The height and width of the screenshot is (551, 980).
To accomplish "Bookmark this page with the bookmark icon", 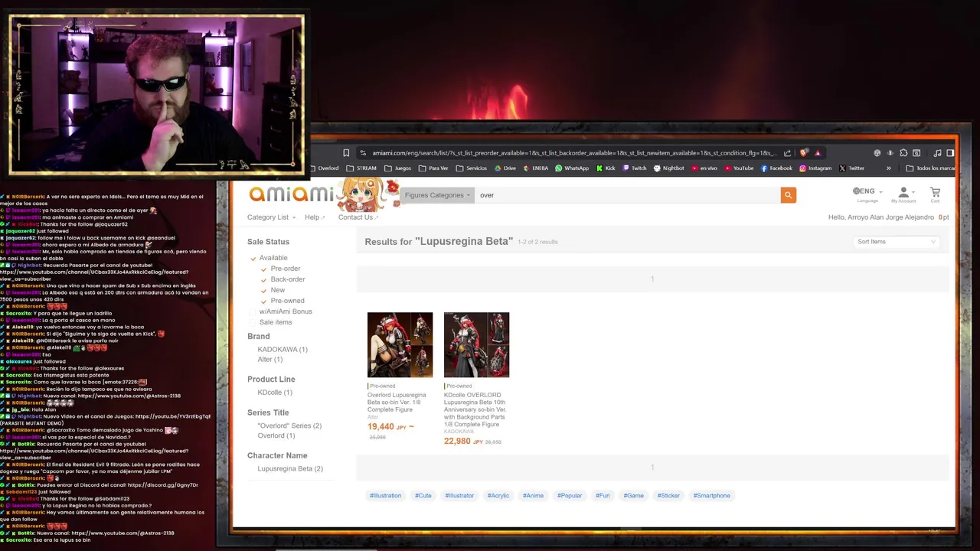I will tap(346, 153).
